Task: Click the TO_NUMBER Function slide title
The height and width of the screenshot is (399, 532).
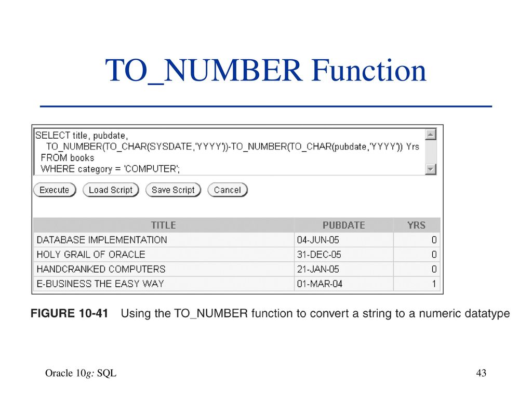Action: pyautogui.click(x=265, y=70)
